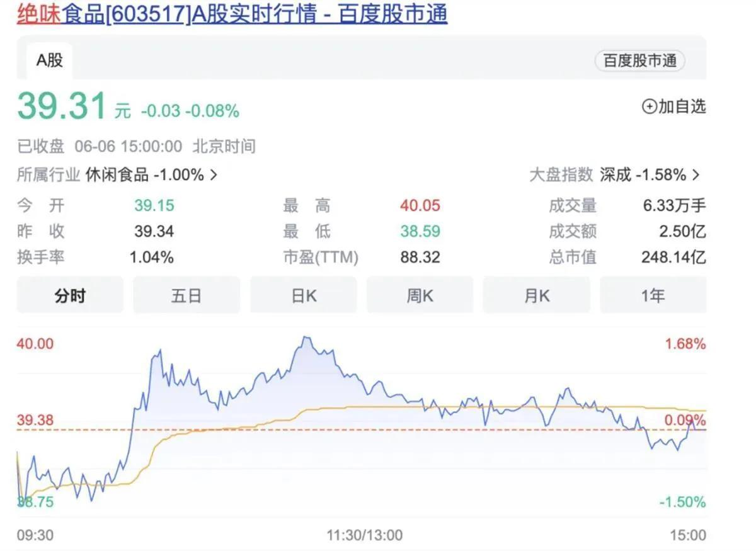Open the 1年 one-year chart view
Image resolution: width=756 pixels, height=551 pixels.
click(653, 295)
